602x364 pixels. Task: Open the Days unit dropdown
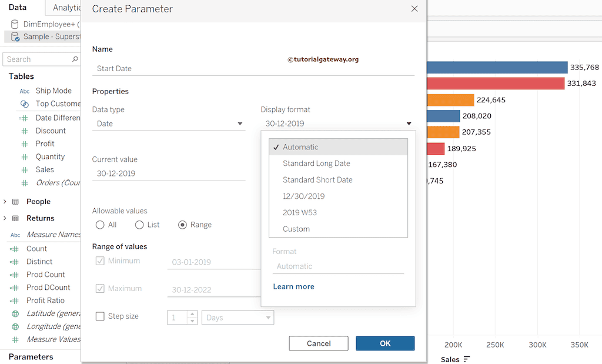(x=238, y=317)
